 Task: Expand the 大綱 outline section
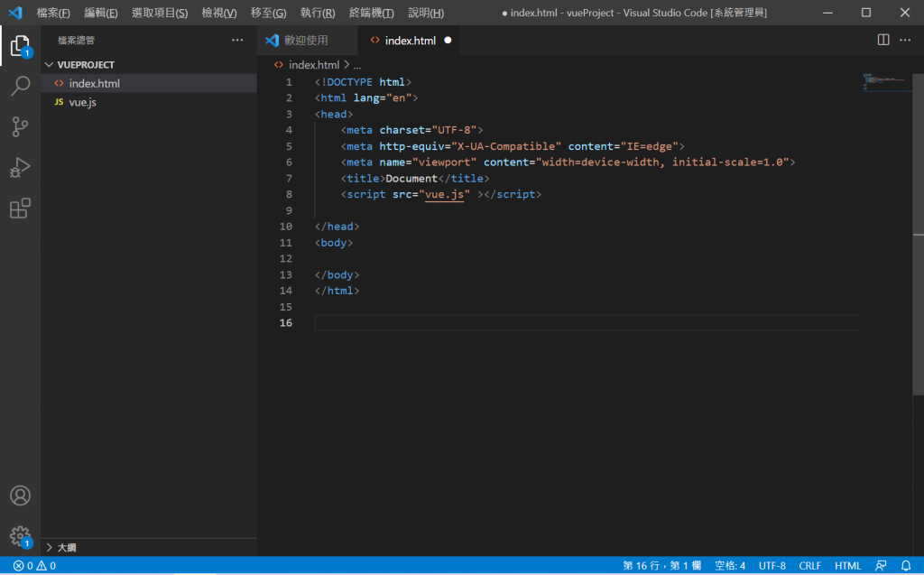click(x=66, y=547)
